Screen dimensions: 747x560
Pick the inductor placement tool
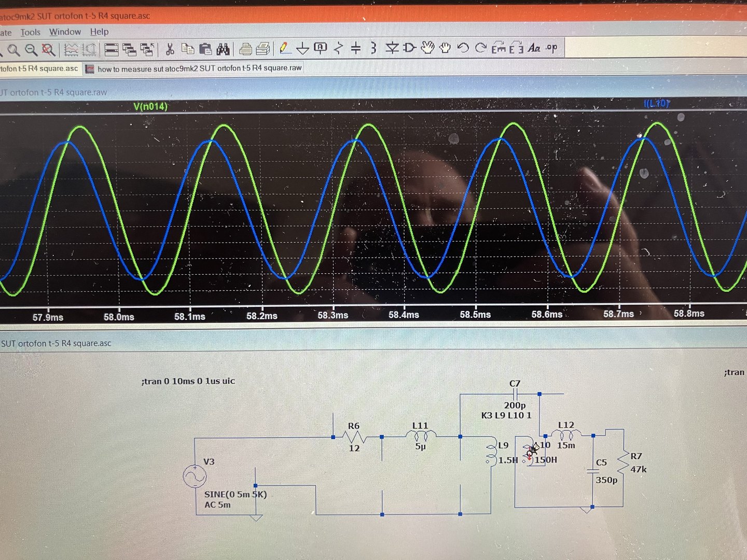pyautogui.click(x=373, y=48)
